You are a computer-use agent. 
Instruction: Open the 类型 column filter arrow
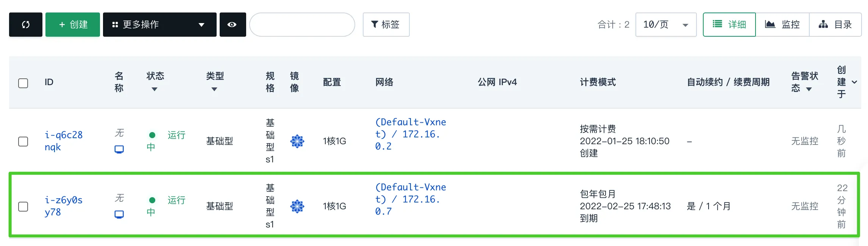pyautogui.click(x=214, y=89)
